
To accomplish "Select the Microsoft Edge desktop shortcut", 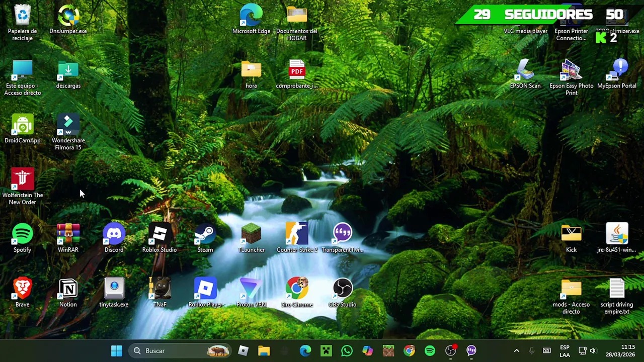I will tap(251, 20).
